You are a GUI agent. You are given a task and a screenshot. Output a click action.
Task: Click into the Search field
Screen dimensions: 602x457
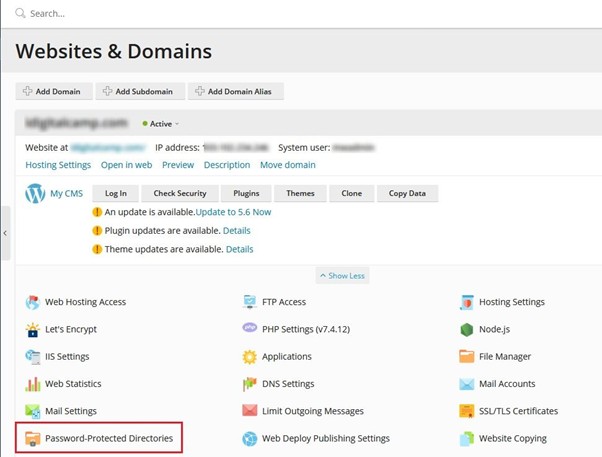[150, 14]
